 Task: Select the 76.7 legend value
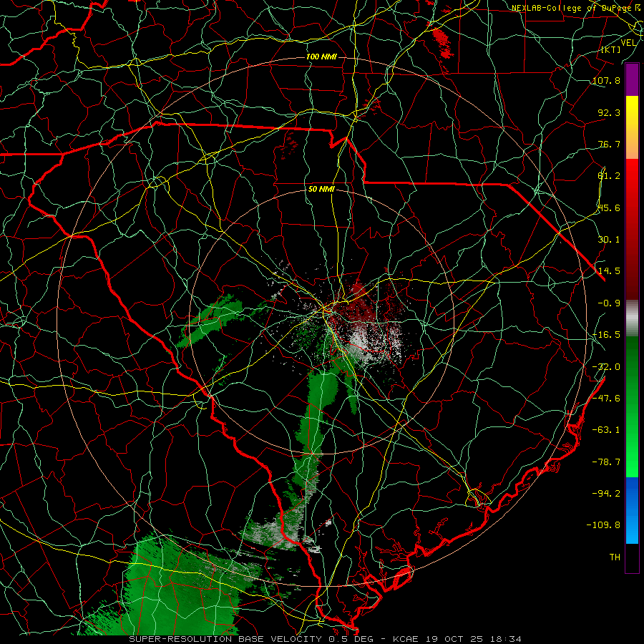point(609,144)
